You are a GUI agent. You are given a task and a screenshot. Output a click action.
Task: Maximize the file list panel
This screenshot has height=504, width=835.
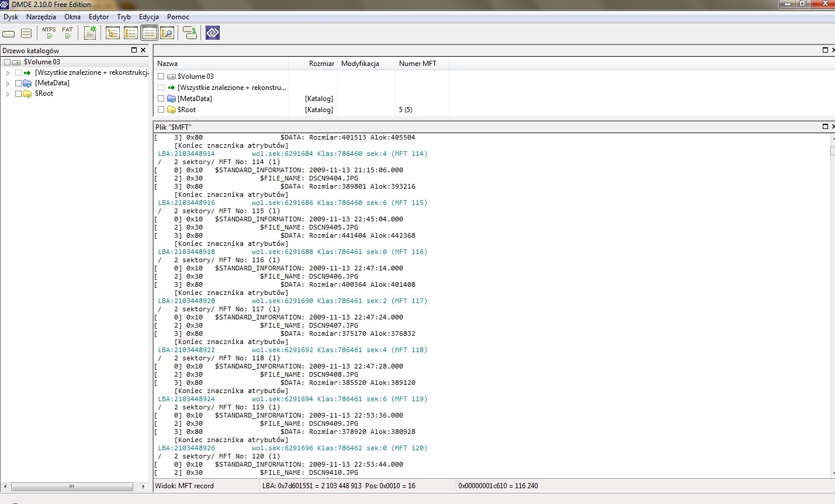pos(826,50)
